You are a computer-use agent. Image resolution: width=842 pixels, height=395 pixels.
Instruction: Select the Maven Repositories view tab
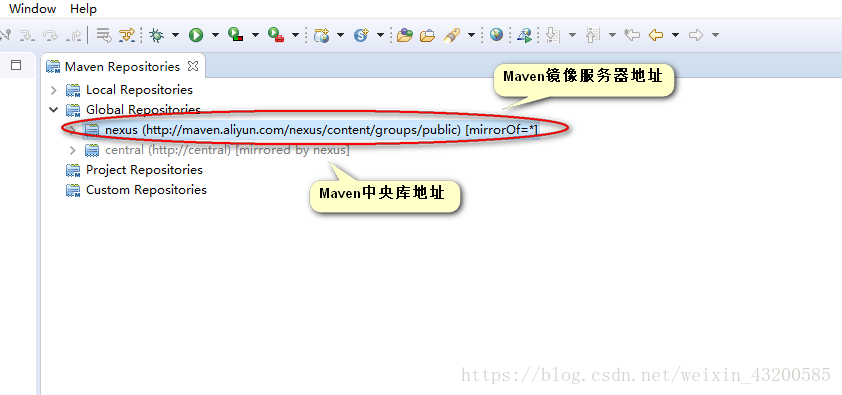point(122,67)
